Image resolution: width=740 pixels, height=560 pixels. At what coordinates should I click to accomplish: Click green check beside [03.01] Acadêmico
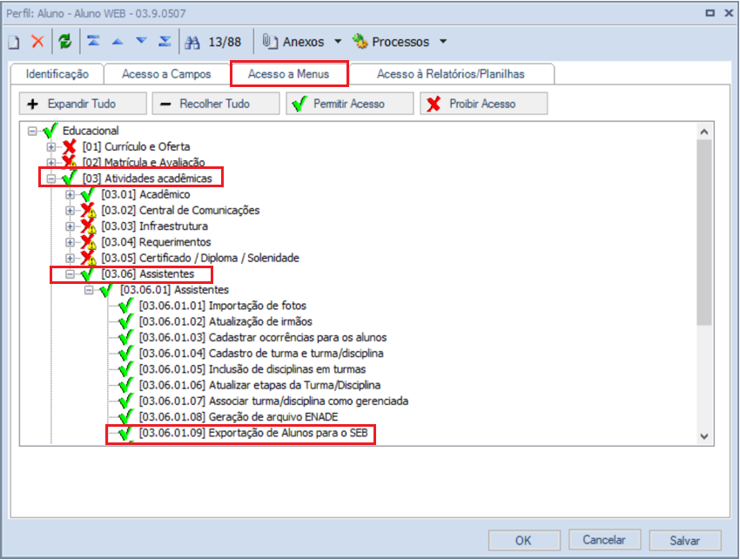[x=88, y=194]
